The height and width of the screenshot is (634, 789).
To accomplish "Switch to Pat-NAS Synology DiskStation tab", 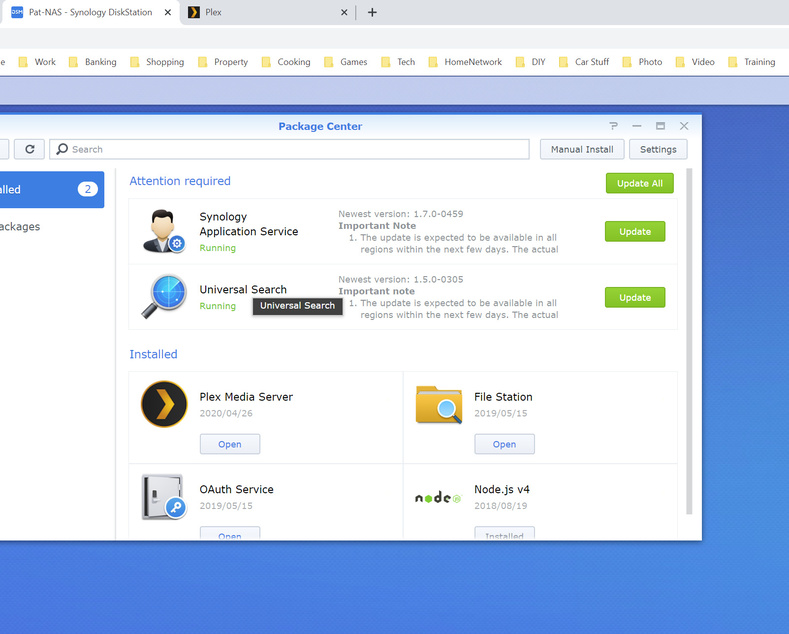I will (x=91, y=13).
